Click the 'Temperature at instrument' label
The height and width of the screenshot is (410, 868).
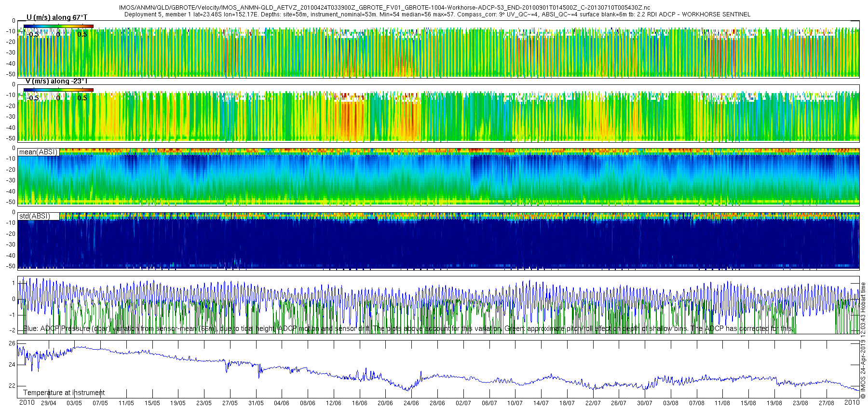pyautogui.click(x=64, y=393)
